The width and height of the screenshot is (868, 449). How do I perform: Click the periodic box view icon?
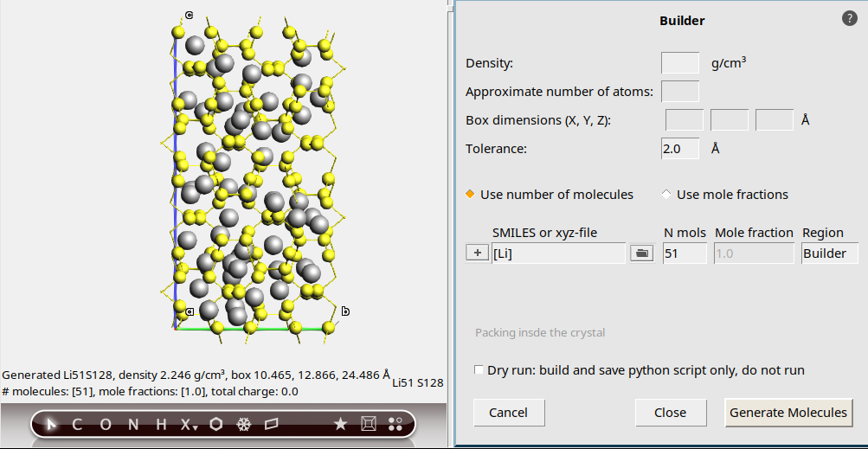(x=368, y=424)
